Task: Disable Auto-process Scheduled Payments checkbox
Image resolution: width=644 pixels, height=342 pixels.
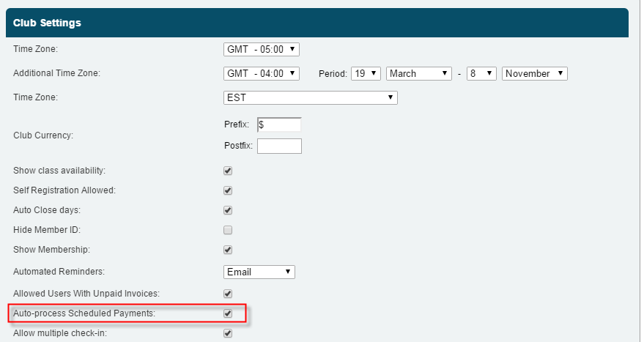Action: [x=228, y=313]
